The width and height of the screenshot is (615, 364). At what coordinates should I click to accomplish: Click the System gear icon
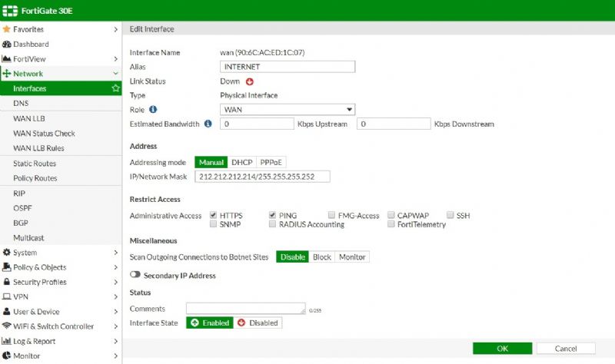click(7, 253)
